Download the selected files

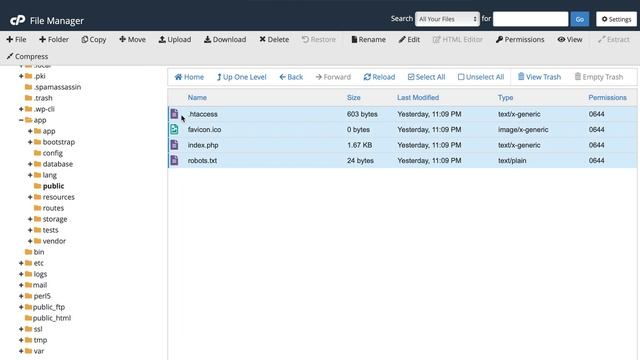225,40
